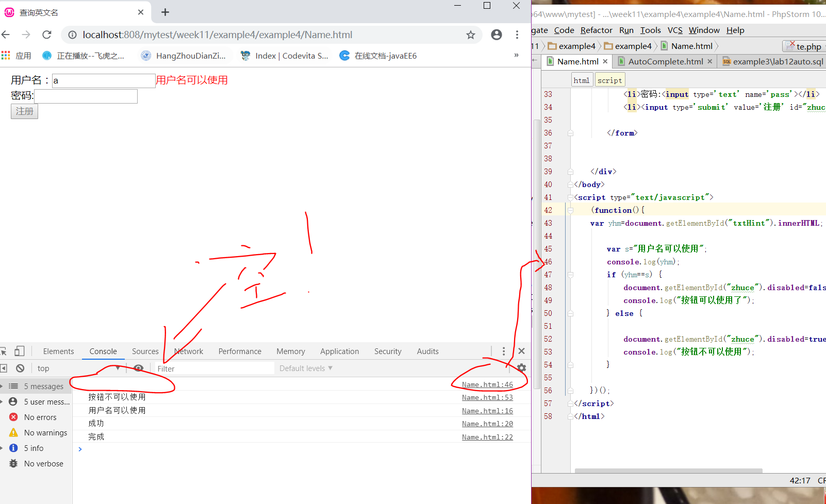Viewport: 826px width, 504px height.
Task: Open the PhpStorm Window menu
Action: pos(704,30)
